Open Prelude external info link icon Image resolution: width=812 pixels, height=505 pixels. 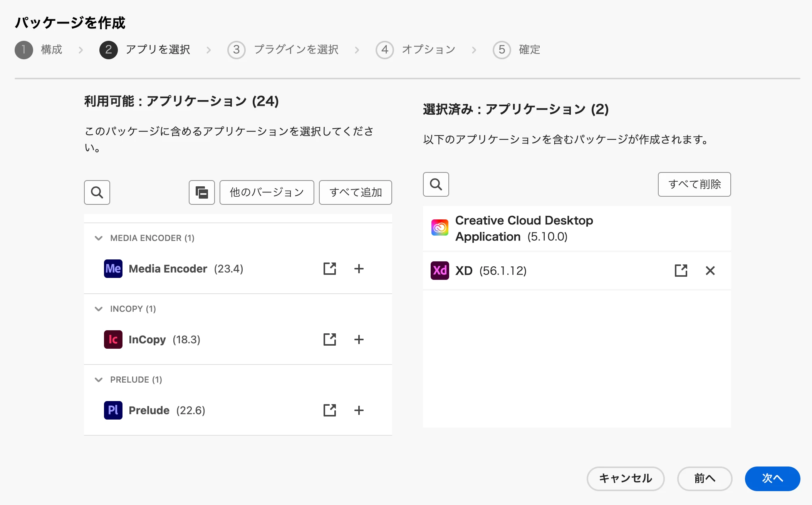point(329,410)
